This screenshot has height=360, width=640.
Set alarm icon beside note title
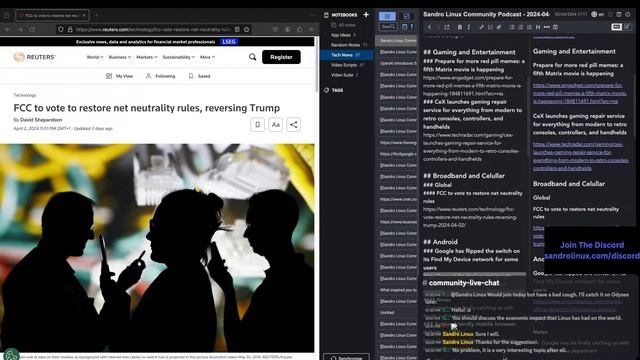coord(611,14)
